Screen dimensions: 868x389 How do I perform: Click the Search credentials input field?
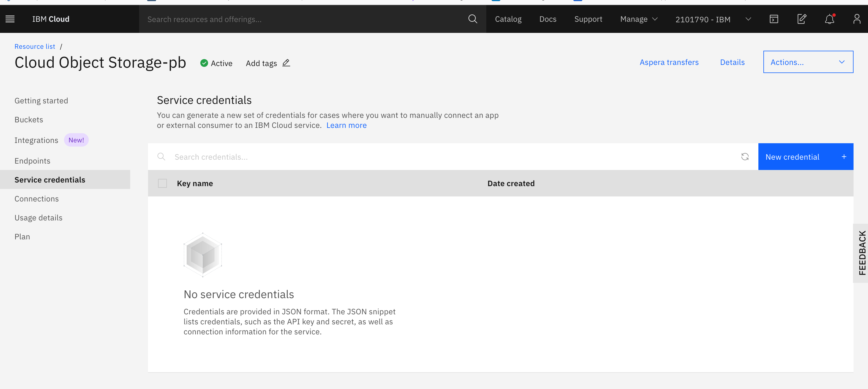(452, 157)
